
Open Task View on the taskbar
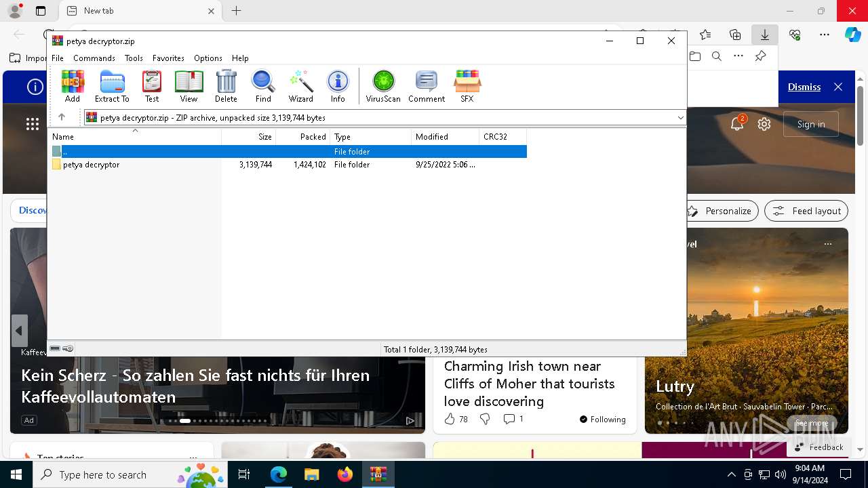245,474
